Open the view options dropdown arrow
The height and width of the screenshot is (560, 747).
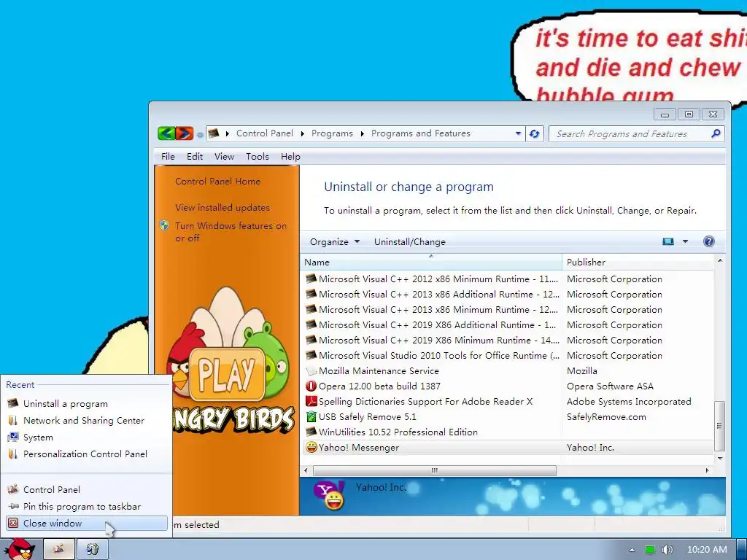(x=685, y=241)
